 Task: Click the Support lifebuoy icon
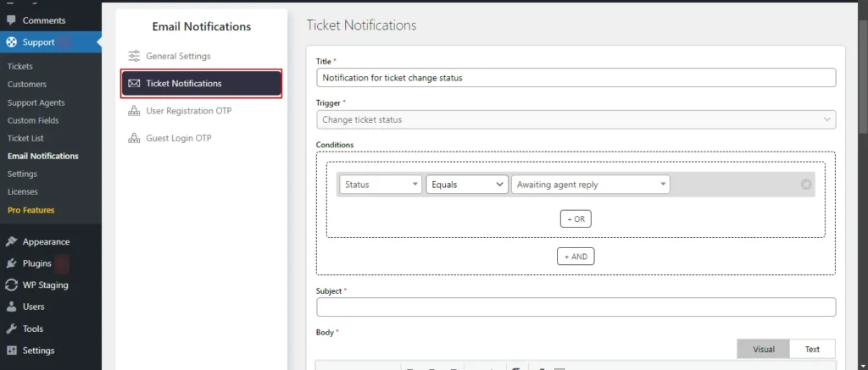[x=11, y=42]
